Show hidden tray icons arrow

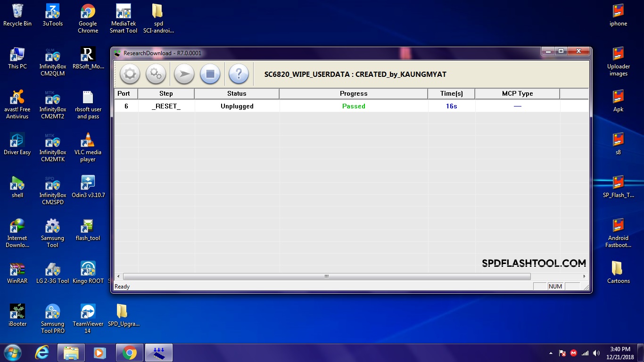tap(551, 353)
